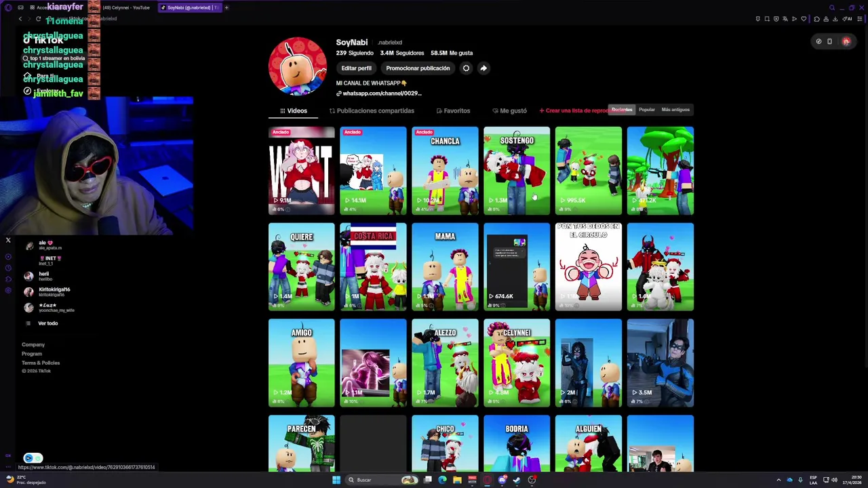
Task: Expand the Company footer section
Action: click(x=33, y=345)
